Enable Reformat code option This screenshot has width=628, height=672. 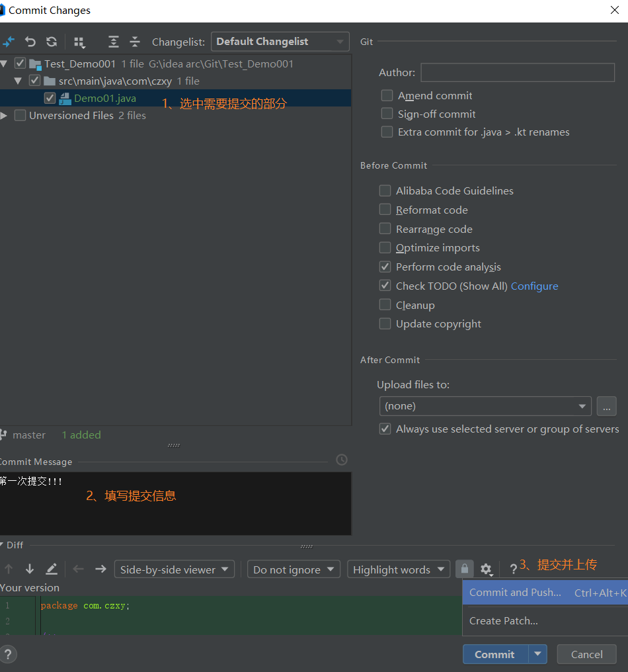coord(385,210)
